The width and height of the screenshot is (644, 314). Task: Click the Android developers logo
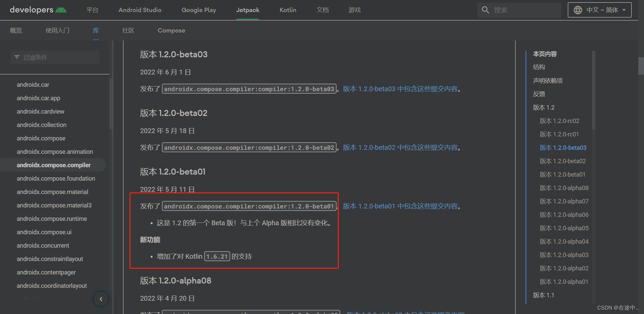click(x=38, y=10)
